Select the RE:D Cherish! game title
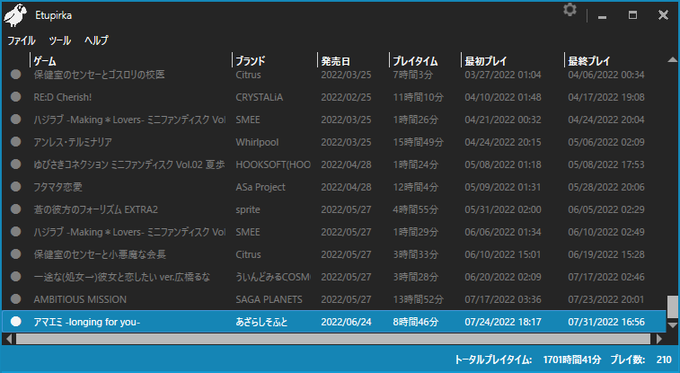Image resolution: width=680 pixels, height=373 pixels. tap(63, 97)
